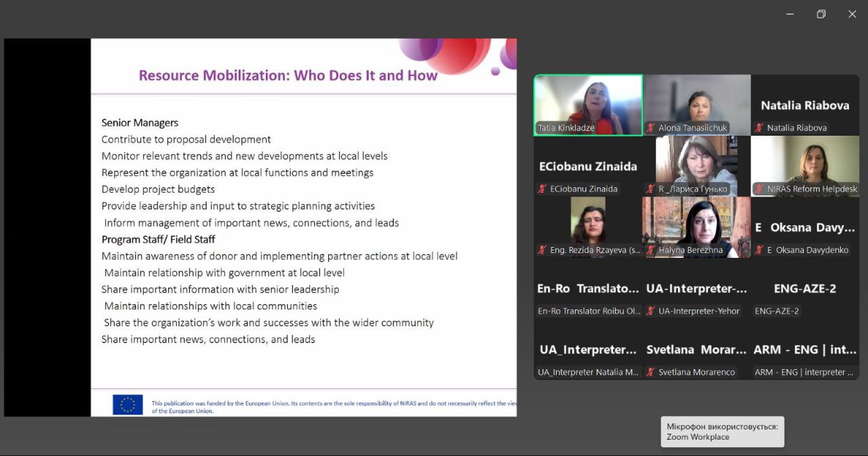Click muted mic icon next to Natalia Riabova
Viewport: 868px width, 456px height.
point(759,128)
